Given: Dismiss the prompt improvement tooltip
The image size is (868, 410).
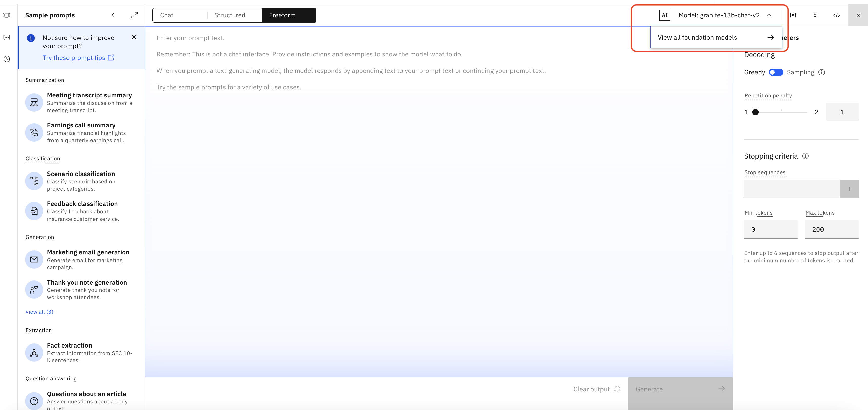Looking at the screenshot, I should tap(135, 37).
